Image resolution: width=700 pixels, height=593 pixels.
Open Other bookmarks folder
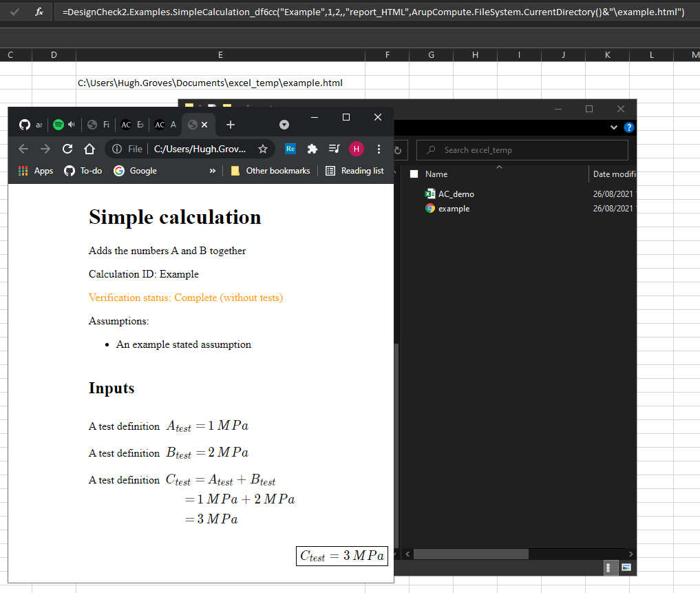(x=271, y=171)
